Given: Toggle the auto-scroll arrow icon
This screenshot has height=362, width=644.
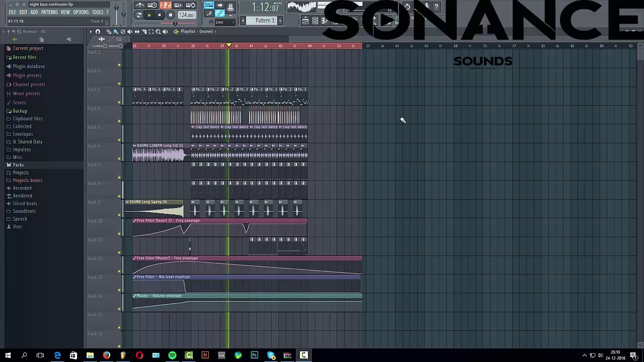Looking at the screenshot, I should click(x=220, y=5).
